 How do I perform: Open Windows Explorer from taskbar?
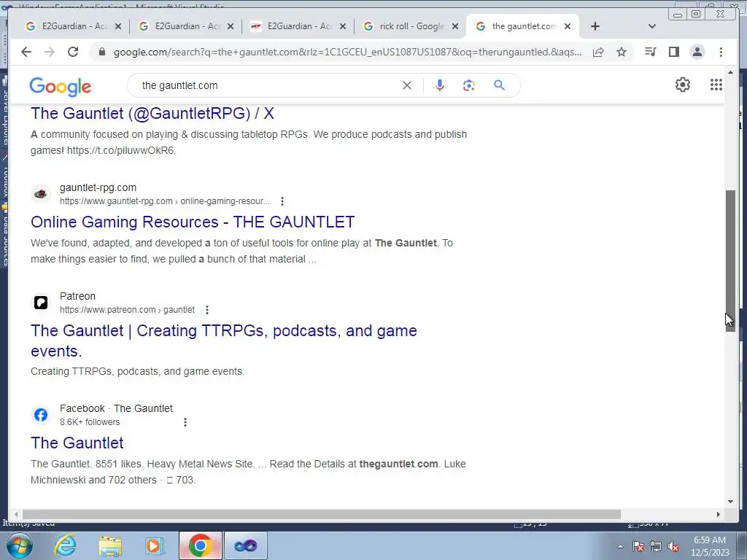(111, 545)
